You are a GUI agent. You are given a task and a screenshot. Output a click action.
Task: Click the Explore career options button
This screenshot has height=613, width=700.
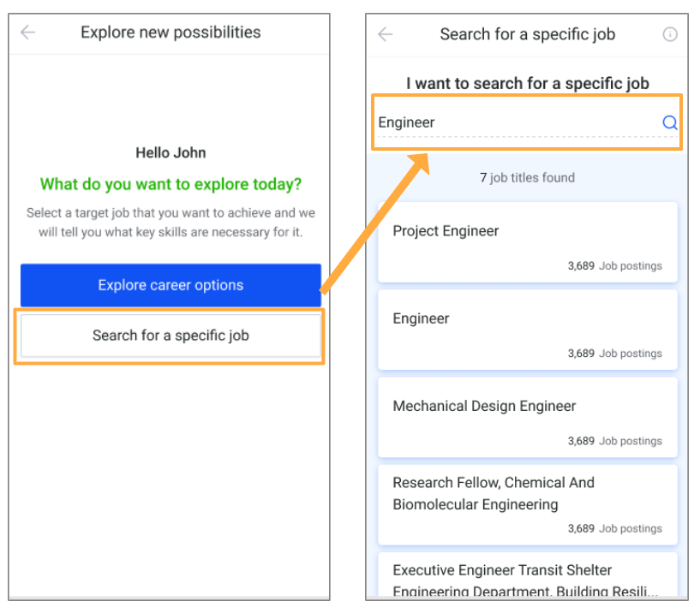click(171, 284)
